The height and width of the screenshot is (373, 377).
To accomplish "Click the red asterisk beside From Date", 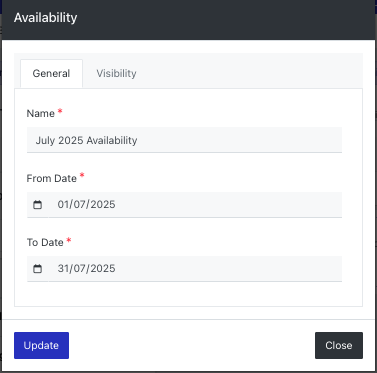I will 82,176.
